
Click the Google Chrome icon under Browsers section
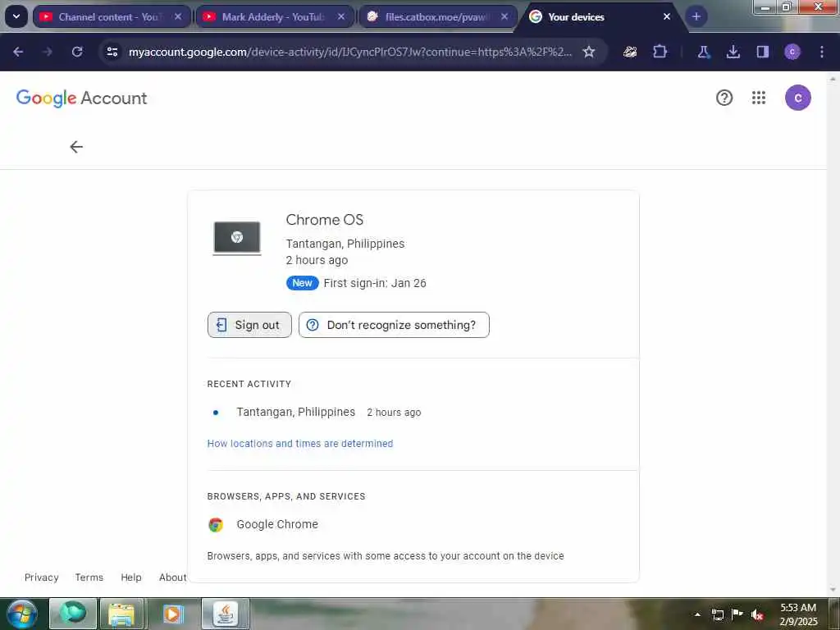click(216, 524)
